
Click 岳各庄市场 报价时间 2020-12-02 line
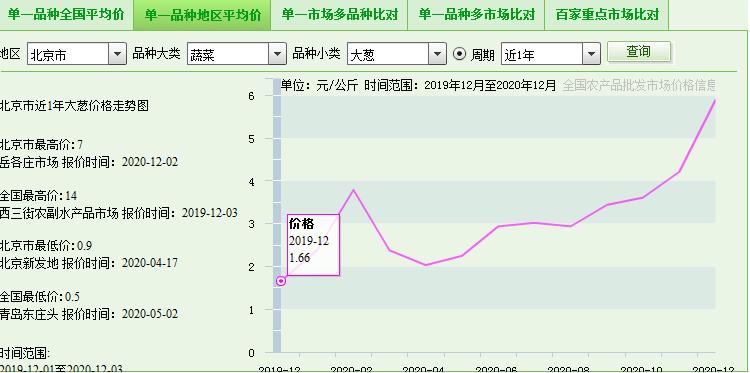point(88,162)
